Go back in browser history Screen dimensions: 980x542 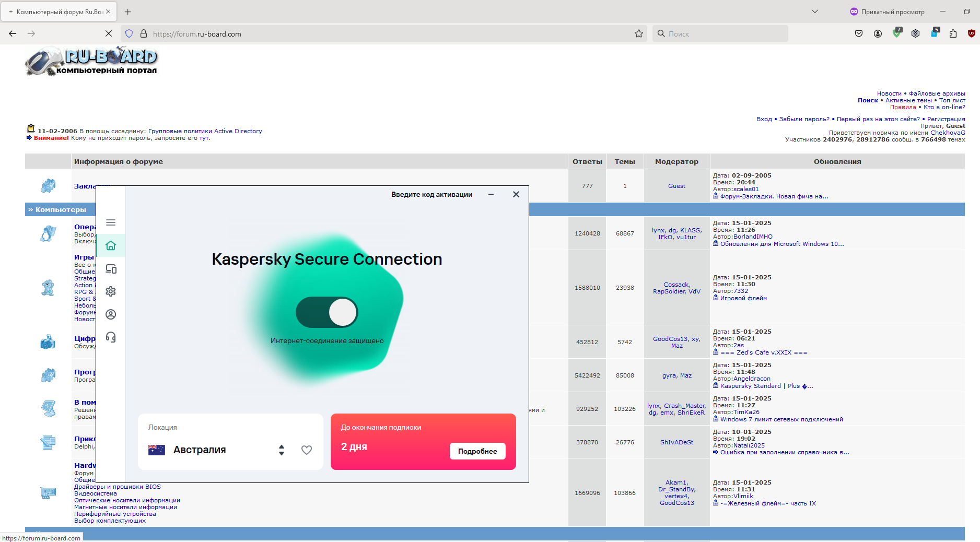tap(13, 33)
